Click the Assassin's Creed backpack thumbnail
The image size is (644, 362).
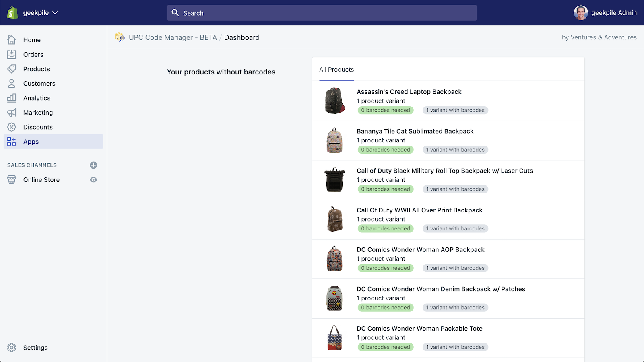tap(334, 101)
